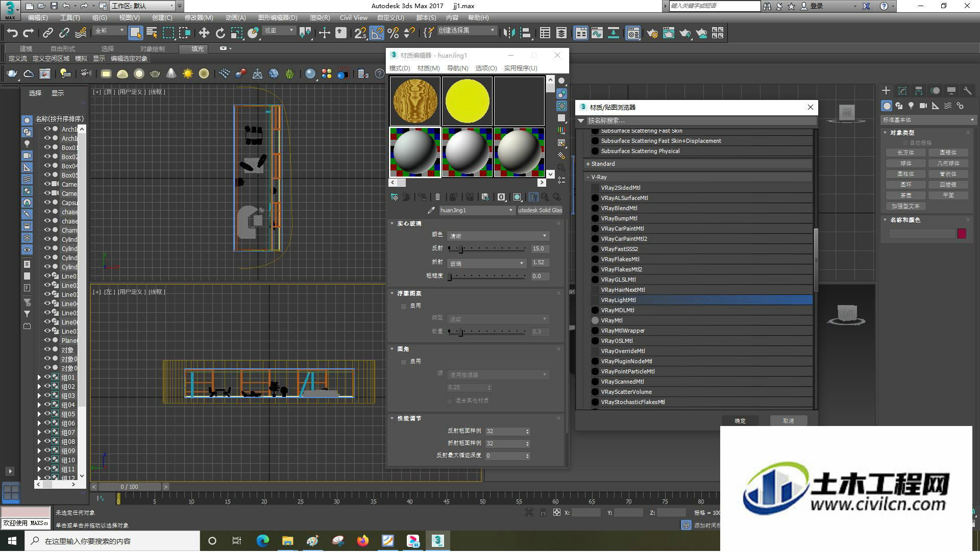Toggle visibility eye of chaise first row
Viewport: 980px width, 552px height.
[x=47, y=212]
